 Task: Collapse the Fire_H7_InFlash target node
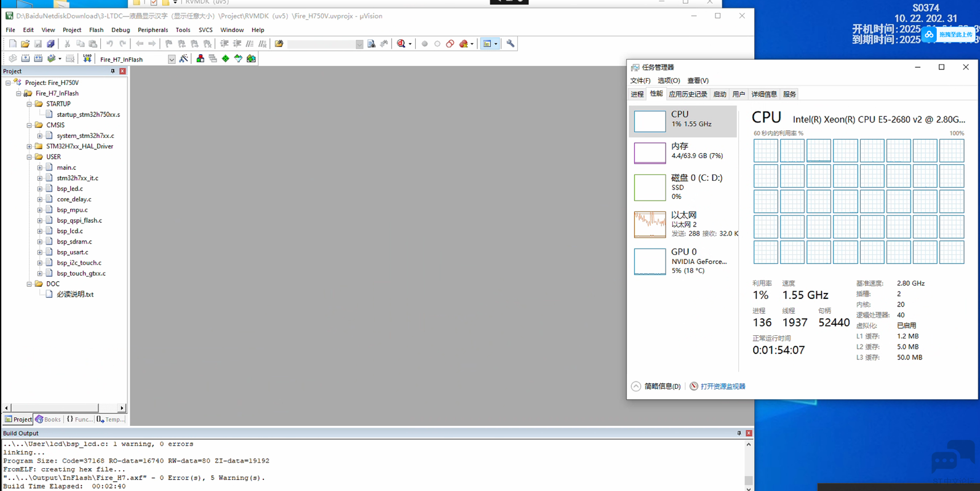click(x=18, y=94)
